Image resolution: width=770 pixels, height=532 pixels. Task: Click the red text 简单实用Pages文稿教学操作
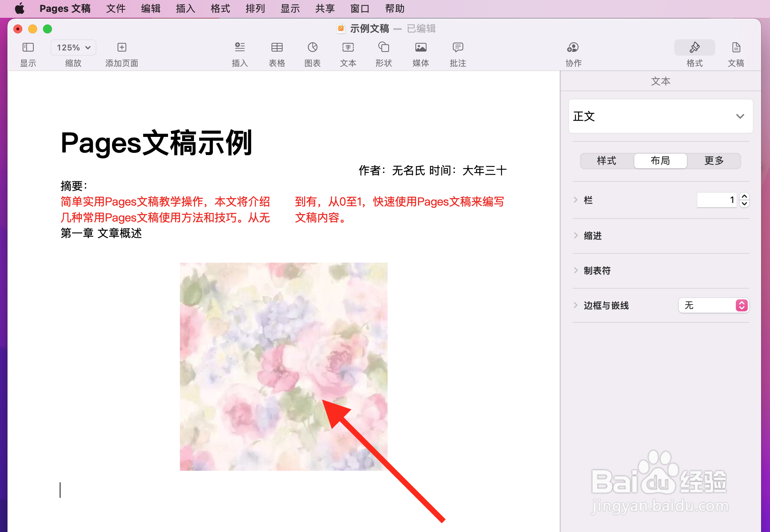[132, 202]
